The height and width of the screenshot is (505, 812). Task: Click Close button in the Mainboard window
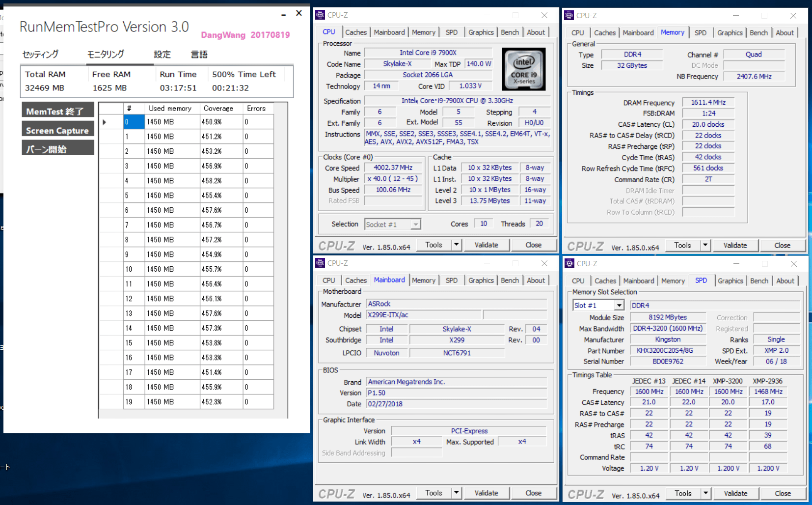coord(533,493)
